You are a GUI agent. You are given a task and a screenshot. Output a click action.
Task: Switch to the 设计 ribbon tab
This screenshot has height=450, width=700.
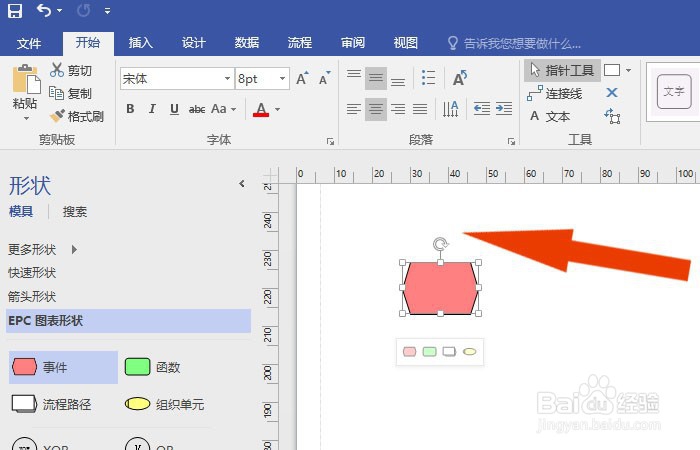coord(194,43)
